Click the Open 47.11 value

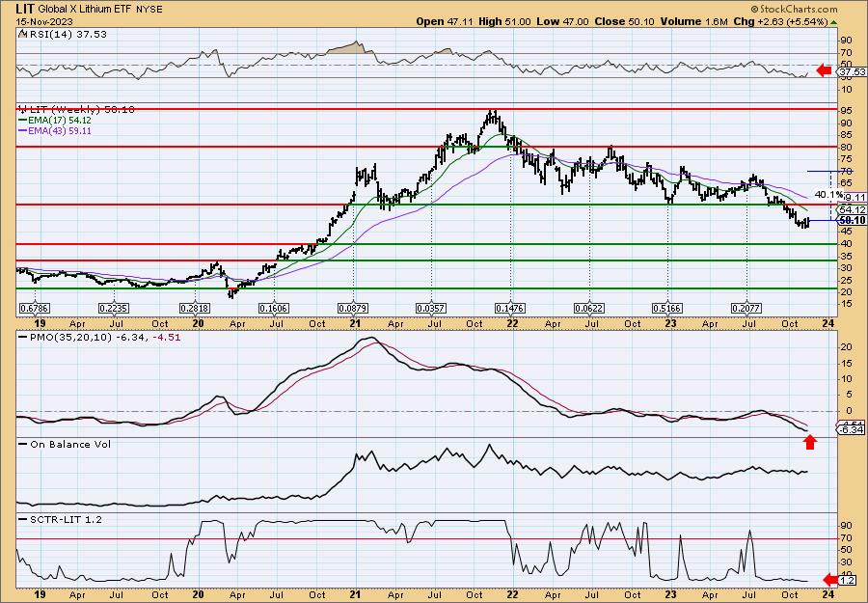446,21
